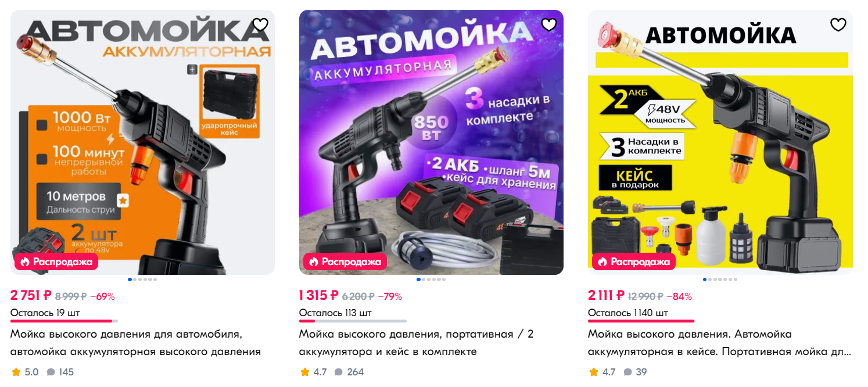
Task: Open the 264 reviews comment icon
Action: click(339, 372)
